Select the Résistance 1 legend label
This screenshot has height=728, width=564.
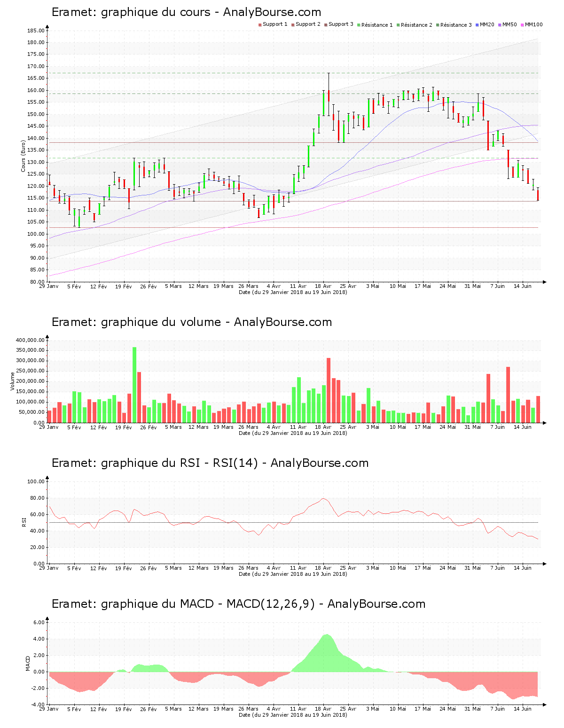click(x=377, y=25)
